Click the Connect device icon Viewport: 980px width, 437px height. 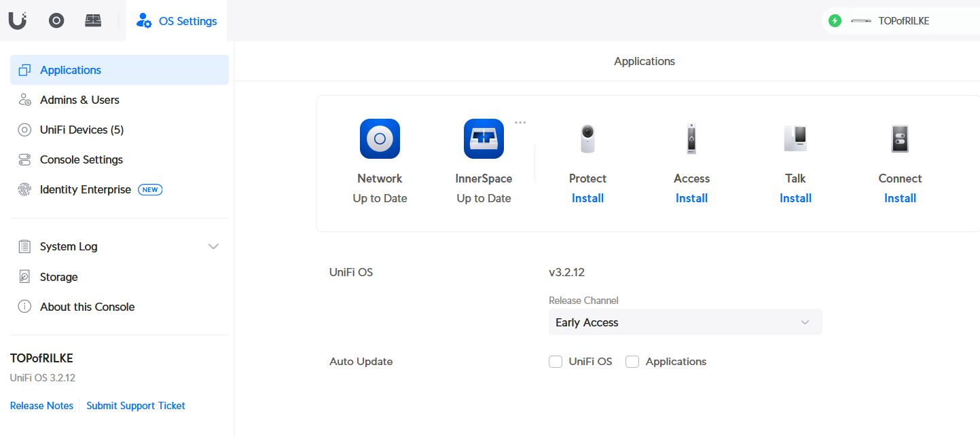(900, 138)
